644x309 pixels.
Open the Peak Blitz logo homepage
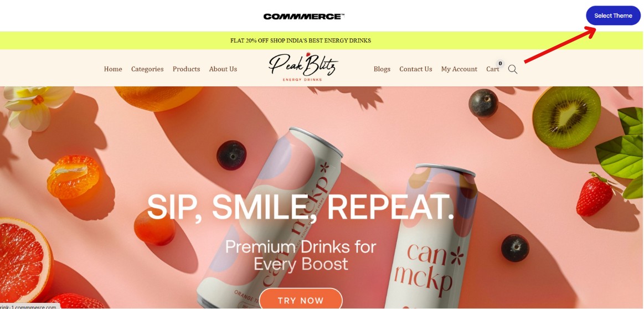coord(303,66)
